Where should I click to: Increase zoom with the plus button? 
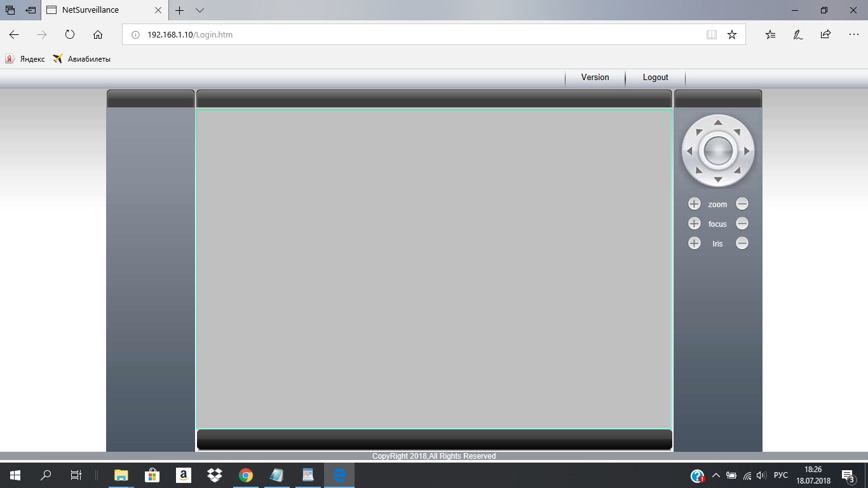click(694, 204)
